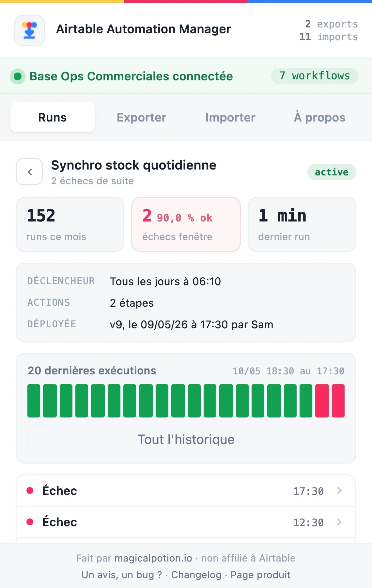Click the v9 deployment info text
372x588 pixels.
[192, 324]
